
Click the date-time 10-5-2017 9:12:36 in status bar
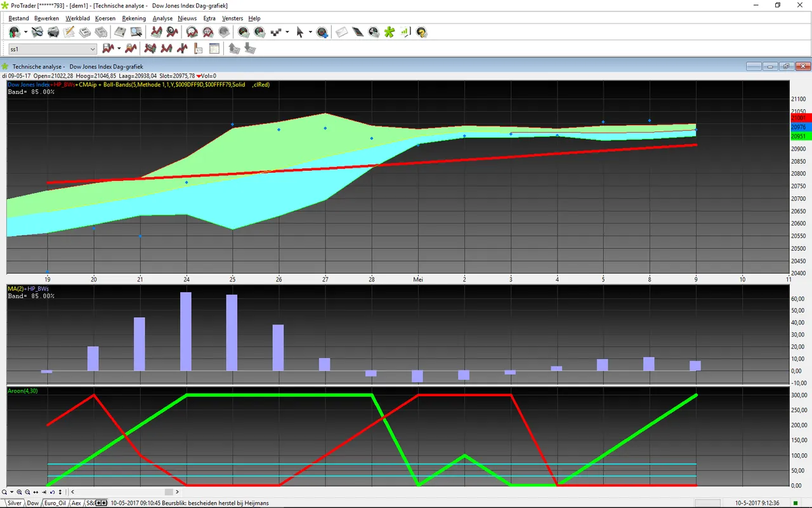(x=757, y=503)
